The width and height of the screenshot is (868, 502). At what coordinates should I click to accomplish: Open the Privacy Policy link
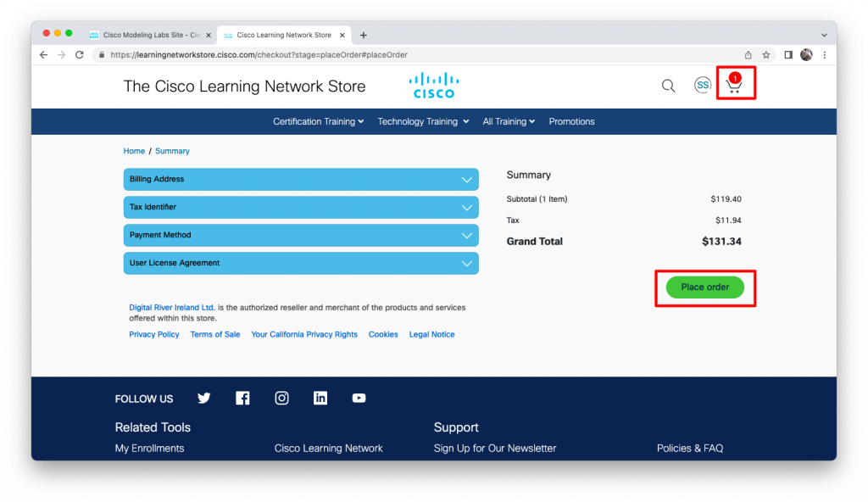point(153,334)
